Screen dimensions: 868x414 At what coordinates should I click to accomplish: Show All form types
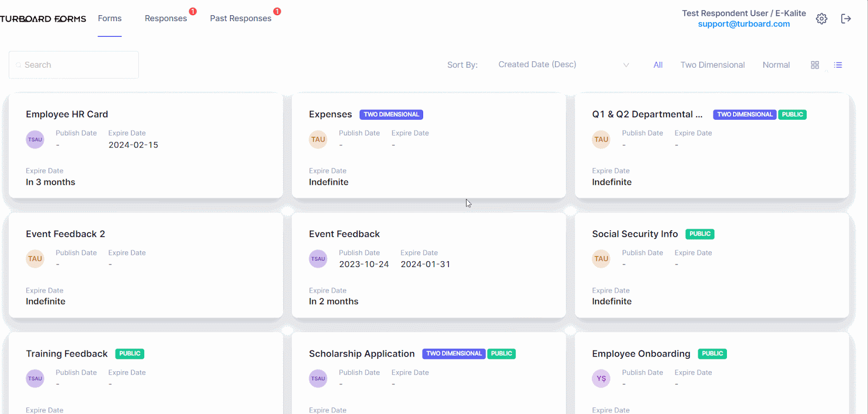pos(658,65)
